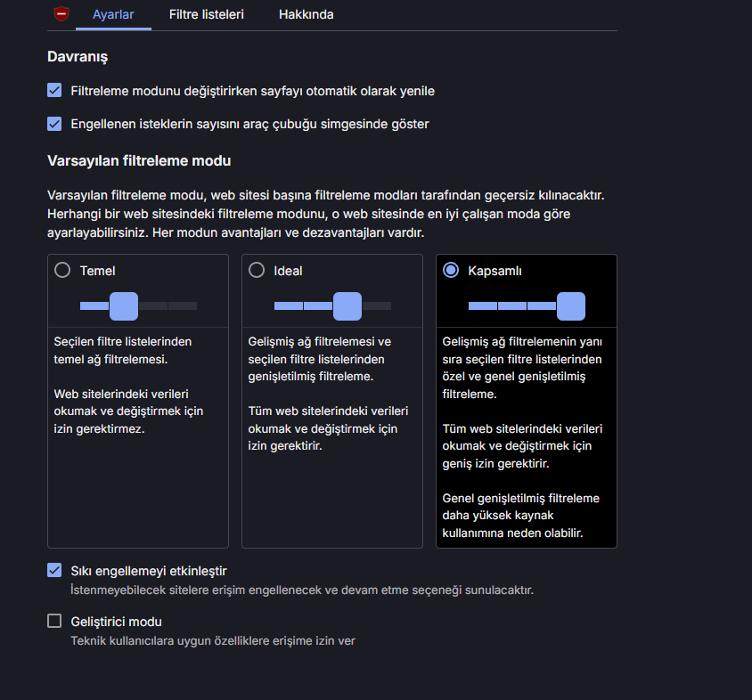Screen dimensions: 752x700
Task: Click 'İstenmeyebilecek sitelere erişim engellenecek' description
Action: 302,590
